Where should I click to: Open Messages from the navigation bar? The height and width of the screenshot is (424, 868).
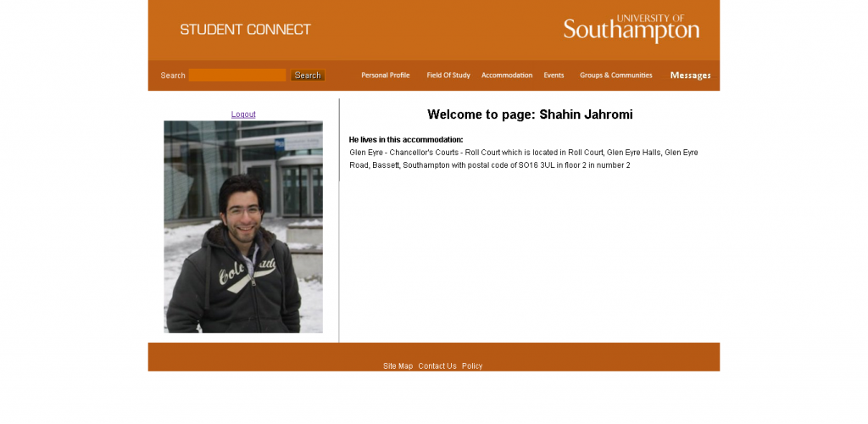click(690, 75)
